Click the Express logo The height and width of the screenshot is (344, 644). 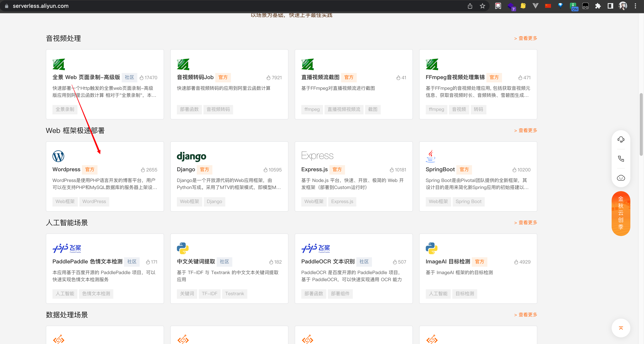coord(317,156)
